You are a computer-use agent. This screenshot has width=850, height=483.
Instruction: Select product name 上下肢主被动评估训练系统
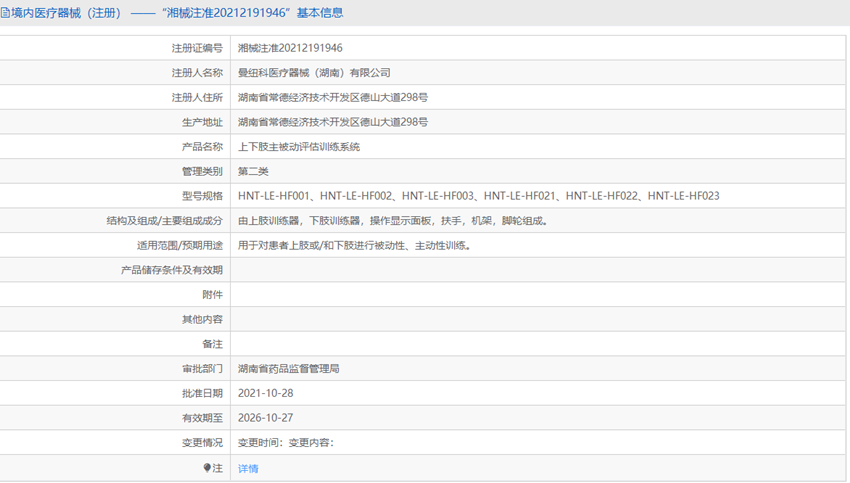(299, 147)
